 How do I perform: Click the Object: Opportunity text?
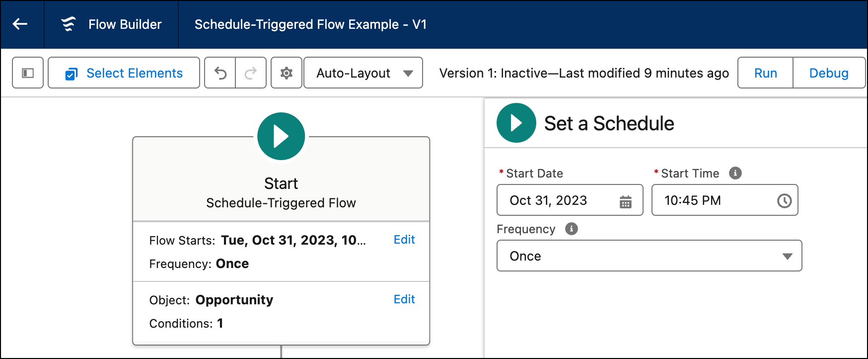[211, 300]
